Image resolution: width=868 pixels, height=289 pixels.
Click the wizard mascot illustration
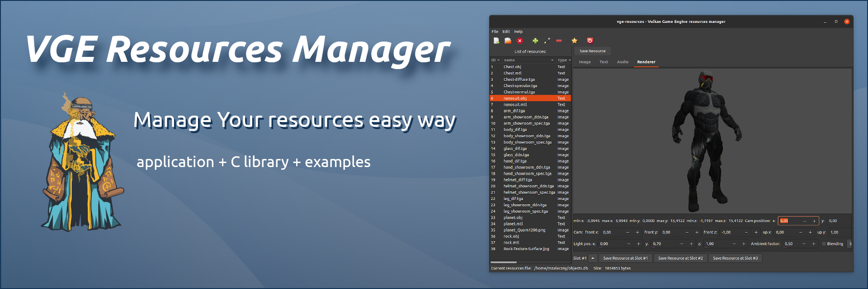pos(81,162)
